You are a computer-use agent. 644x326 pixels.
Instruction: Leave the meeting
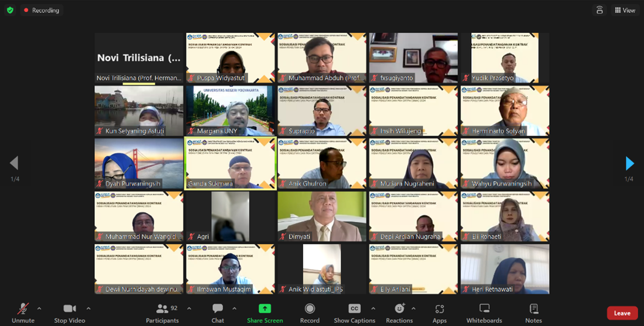click(x=622, y=313)
